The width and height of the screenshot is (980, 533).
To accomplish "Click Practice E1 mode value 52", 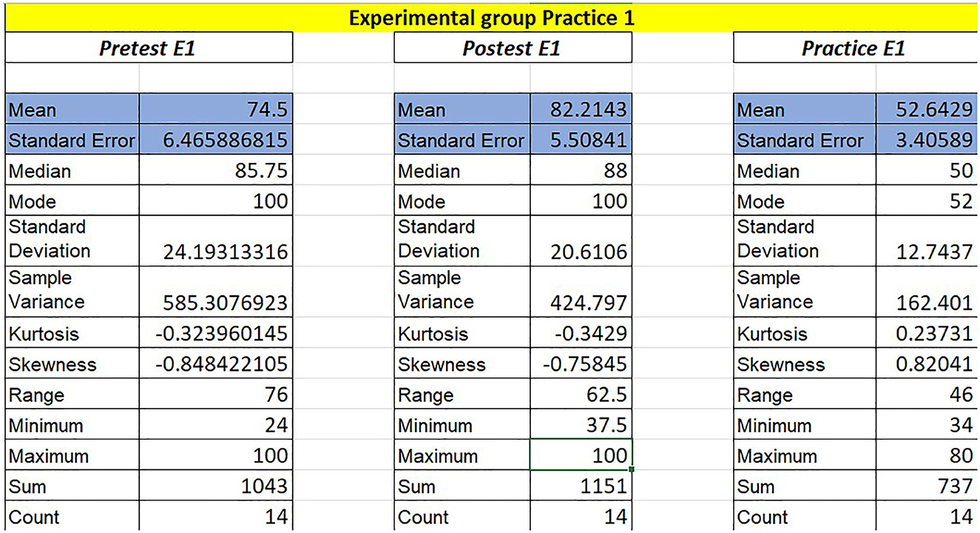I will click(927, 201).
